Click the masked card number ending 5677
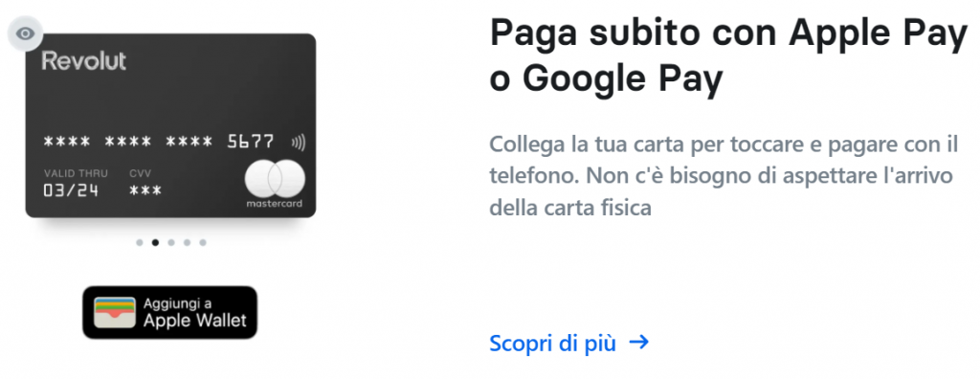The height and width of the screenshot is (379, 980). 158,142
